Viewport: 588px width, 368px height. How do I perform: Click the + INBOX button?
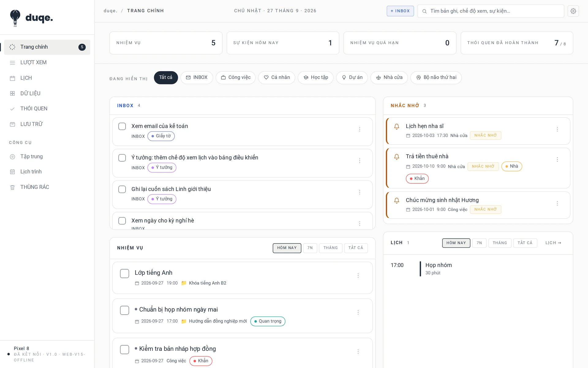[400, 11]
